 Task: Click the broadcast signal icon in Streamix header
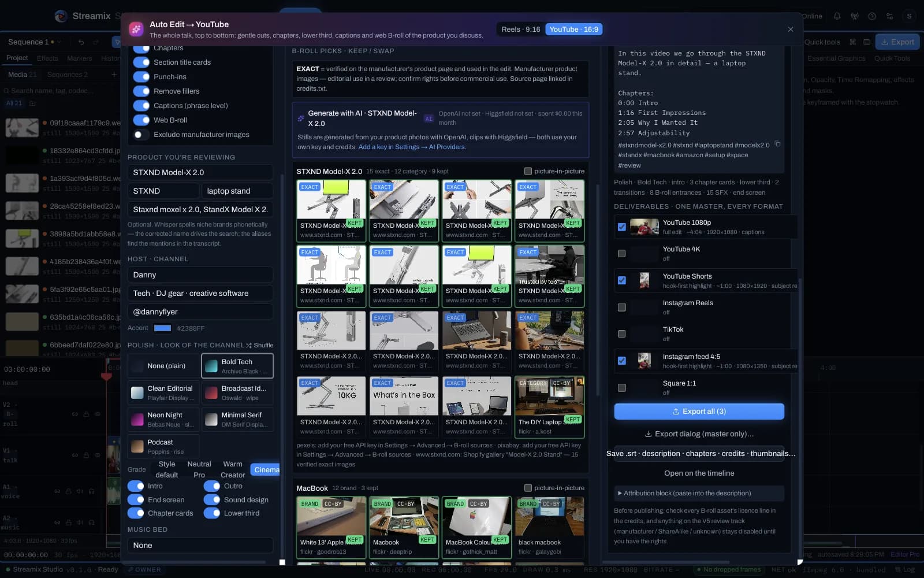pyautogui.click(x=855, y=16)
